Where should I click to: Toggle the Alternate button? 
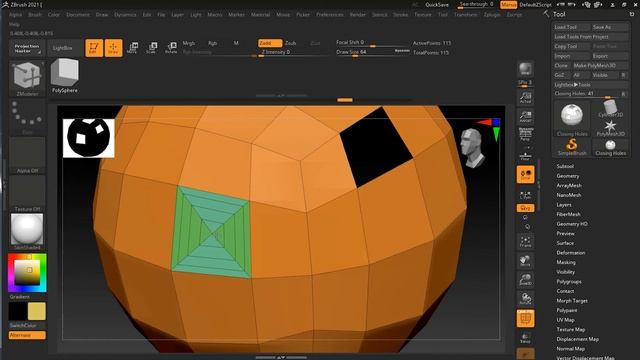(x=27, y=335)
